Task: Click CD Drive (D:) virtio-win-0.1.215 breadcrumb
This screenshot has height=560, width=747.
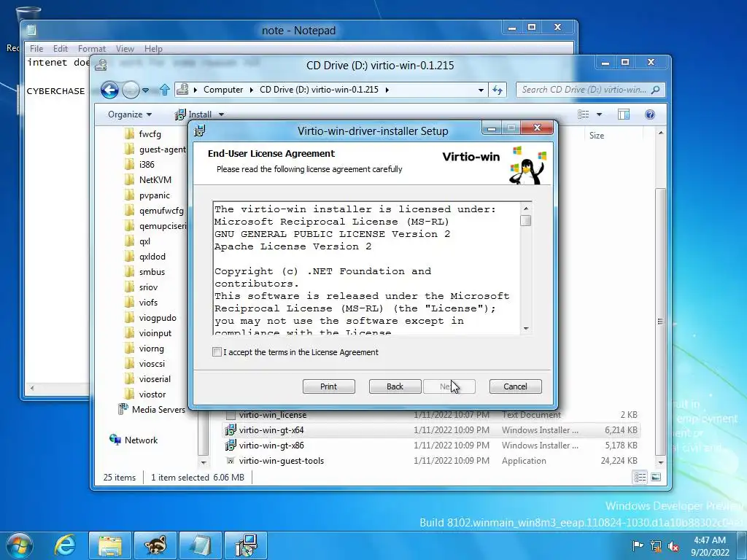Action: 319,90
